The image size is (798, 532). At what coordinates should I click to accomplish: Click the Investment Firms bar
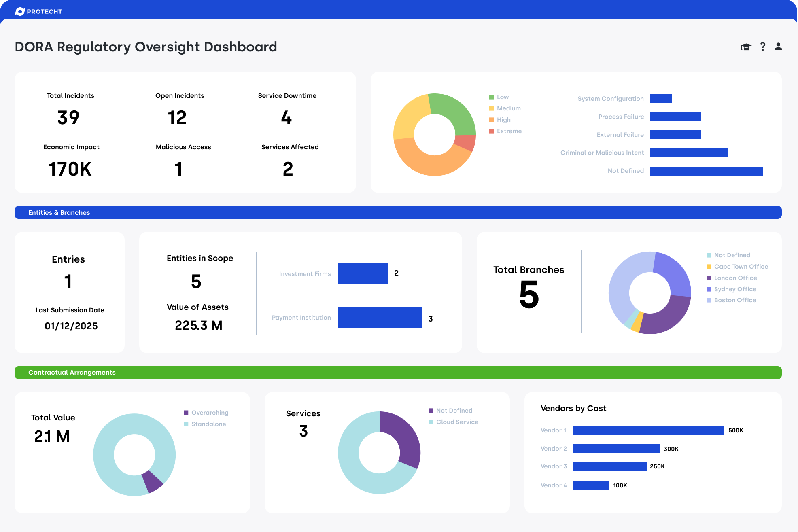[363, 273]
